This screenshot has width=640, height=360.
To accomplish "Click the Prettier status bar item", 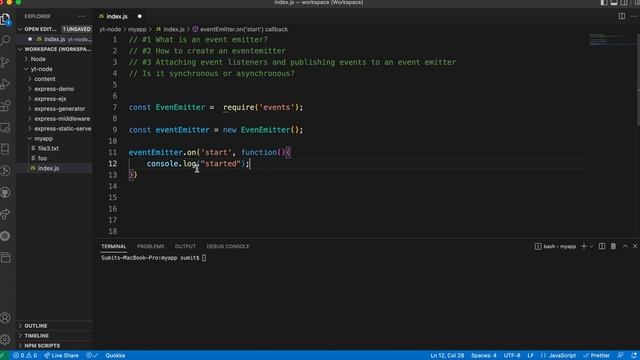I will (x=596, y=356).
